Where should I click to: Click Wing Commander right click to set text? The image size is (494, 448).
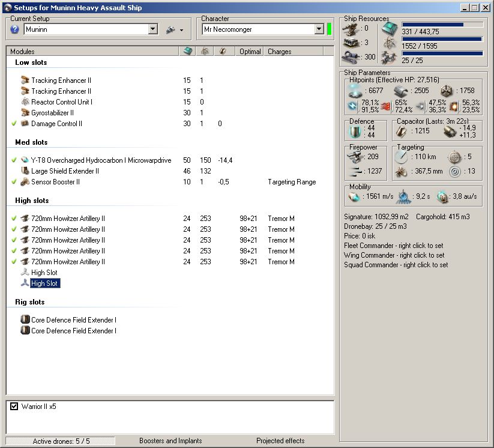point(394,255)
